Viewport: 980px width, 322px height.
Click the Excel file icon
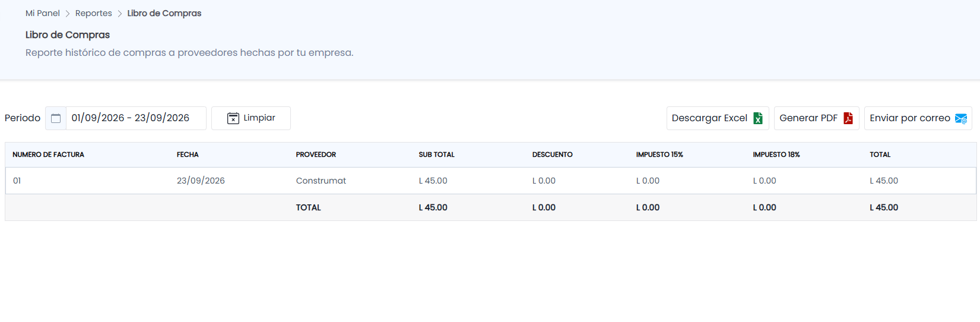click(x=758, y=118)
